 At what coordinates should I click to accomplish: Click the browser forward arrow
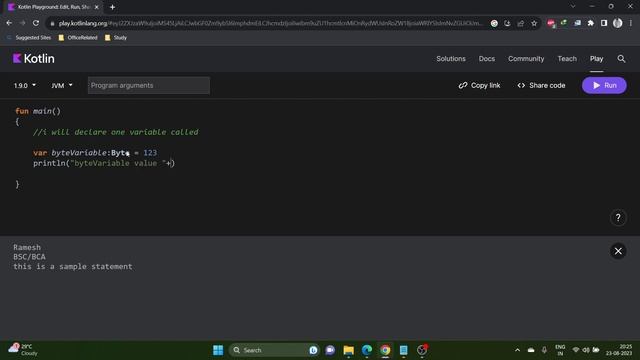[22, 23]
